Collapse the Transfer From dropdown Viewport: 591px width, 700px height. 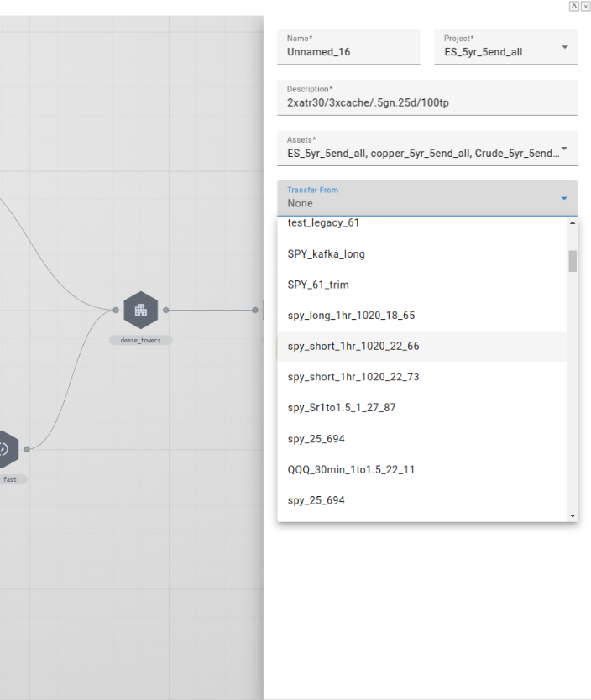tap(564, 198)
